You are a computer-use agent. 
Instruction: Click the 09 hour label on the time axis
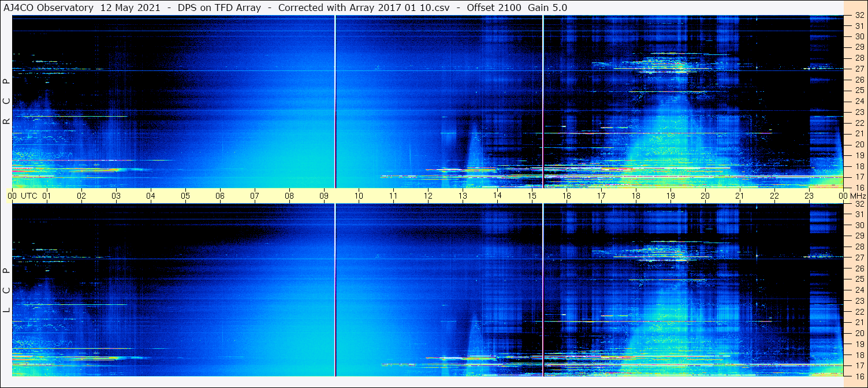point(324,196)
